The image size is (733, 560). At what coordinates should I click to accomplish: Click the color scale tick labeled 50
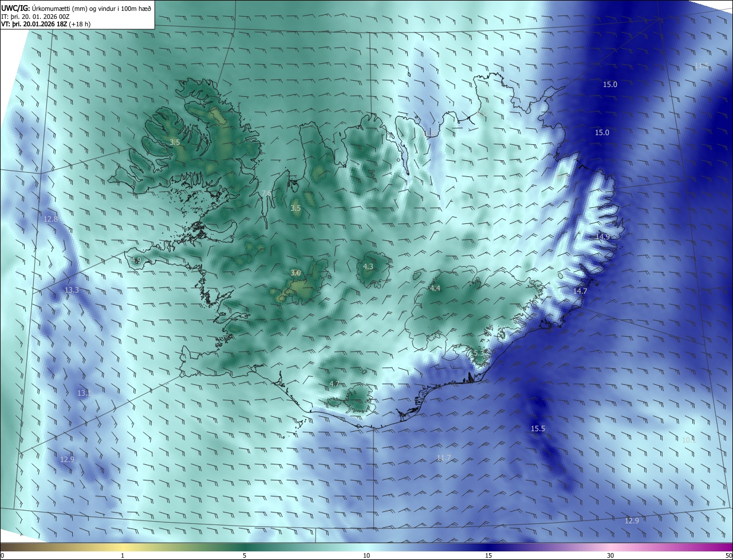click(728, 555)
